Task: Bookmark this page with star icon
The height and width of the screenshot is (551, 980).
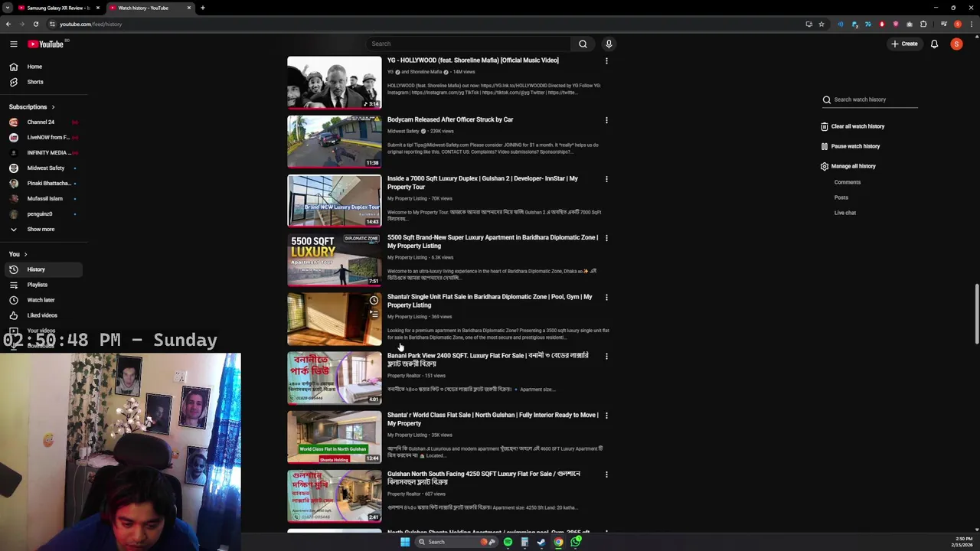Action: pos(822,24)
